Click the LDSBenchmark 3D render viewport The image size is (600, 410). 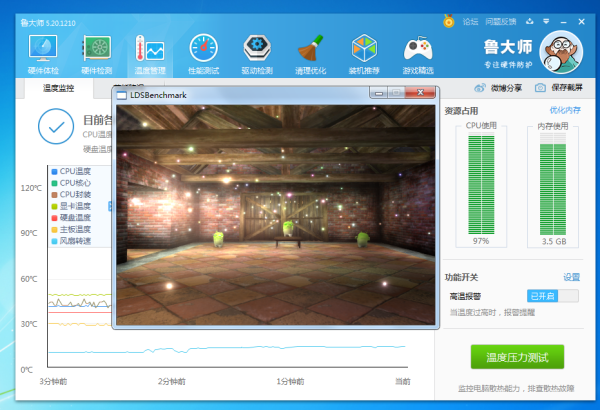point(276,215)
